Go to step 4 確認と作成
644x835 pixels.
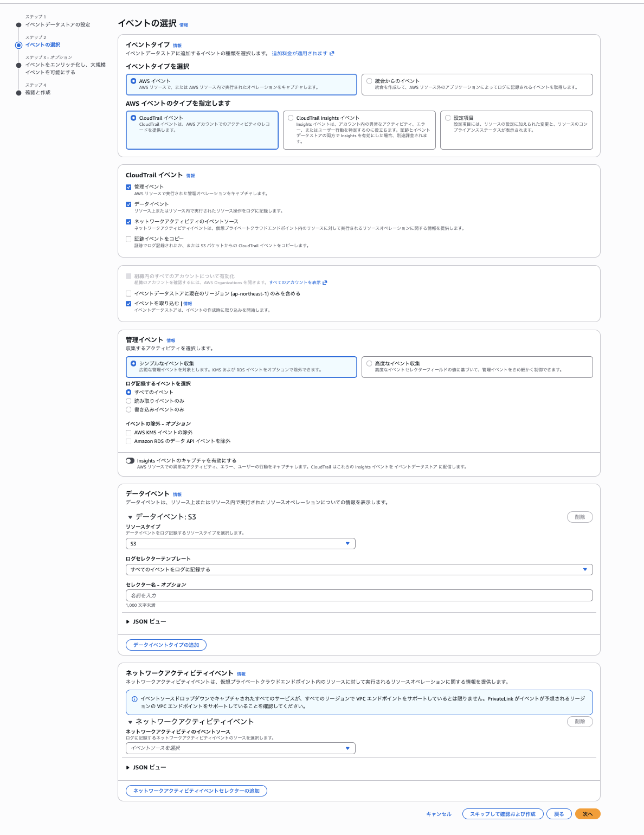click(x=37, y=93)
